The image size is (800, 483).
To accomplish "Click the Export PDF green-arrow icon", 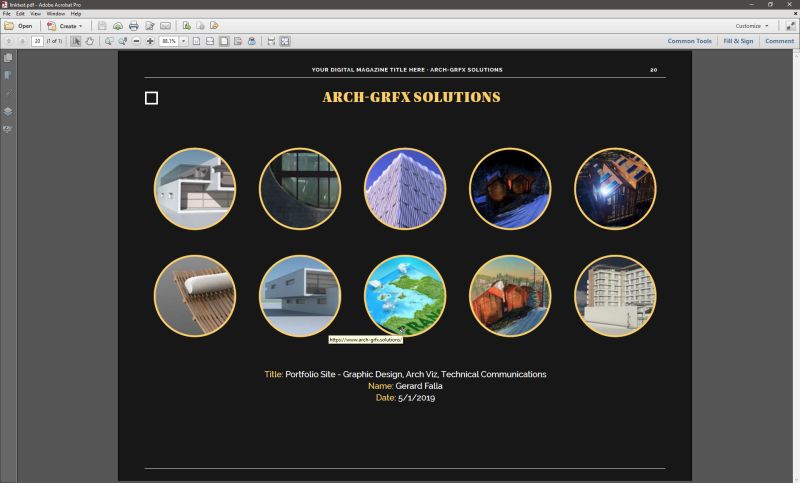I will [187, 26].
